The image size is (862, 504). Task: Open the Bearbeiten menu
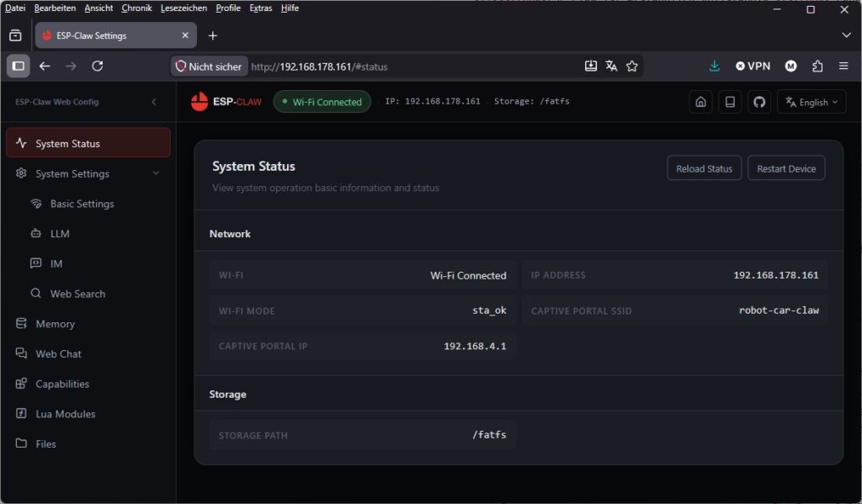(55, 8)
